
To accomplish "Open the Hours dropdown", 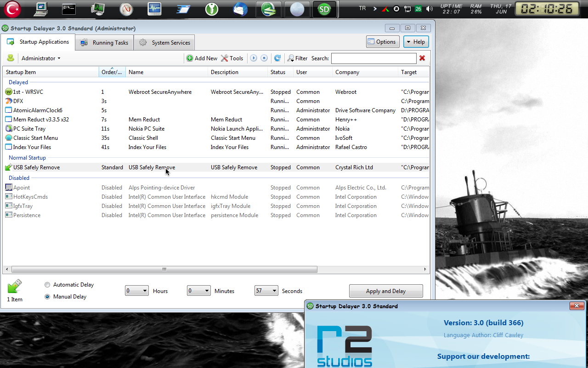I will point(137,291).
